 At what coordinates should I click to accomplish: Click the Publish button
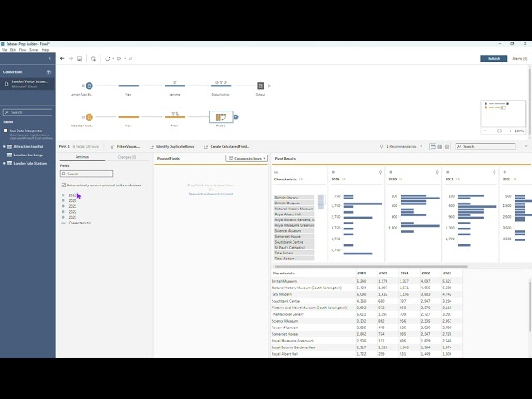pyautogui.click(x=494, y=58)
